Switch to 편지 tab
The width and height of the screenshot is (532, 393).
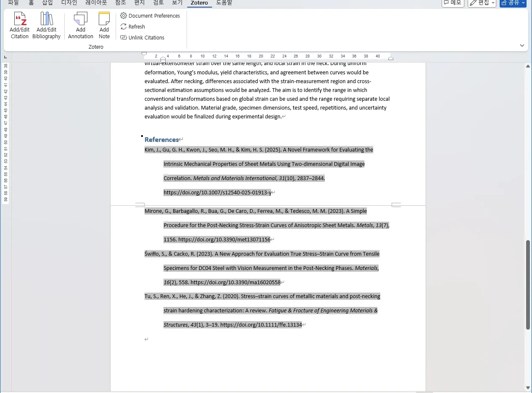click(x=140, y=3)
